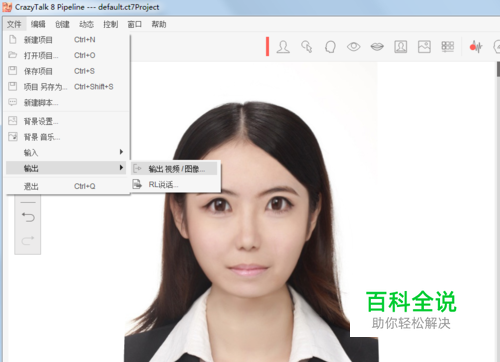The image size is (500, 362).
Task: Expand the 输入 submenu
Action: [x=66, y=152]
